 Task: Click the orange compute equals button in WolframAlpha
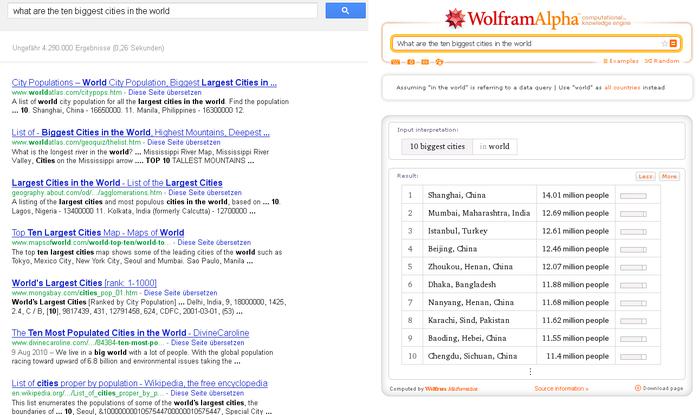673,43
